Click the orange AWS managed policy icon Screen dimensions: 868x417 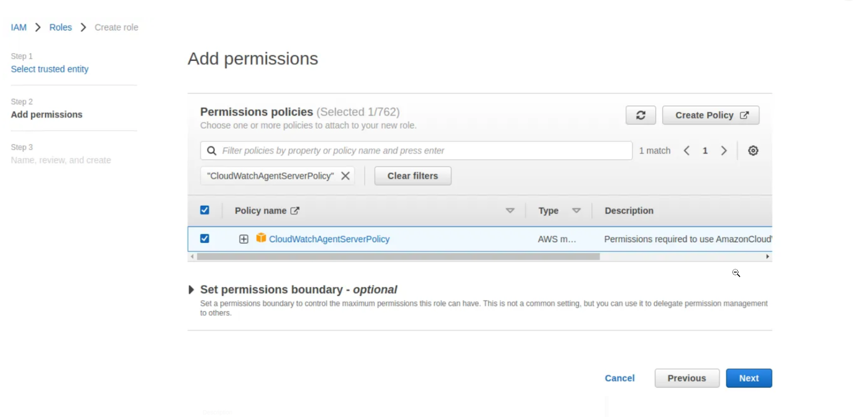(x=261, y=238)
